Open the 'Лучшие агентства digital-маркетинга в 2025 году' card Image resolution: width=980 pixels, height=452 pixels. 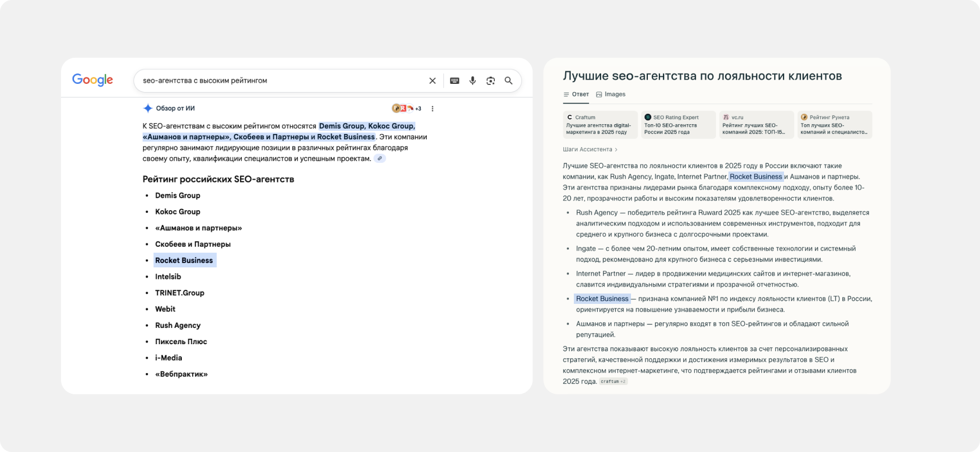tap(600, 125)
